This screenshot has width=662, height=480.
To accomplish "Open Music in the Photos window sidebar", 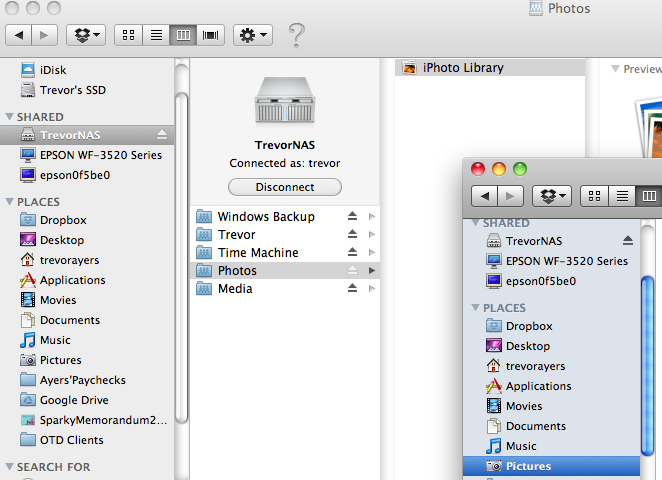I will [x=87, y=340].
